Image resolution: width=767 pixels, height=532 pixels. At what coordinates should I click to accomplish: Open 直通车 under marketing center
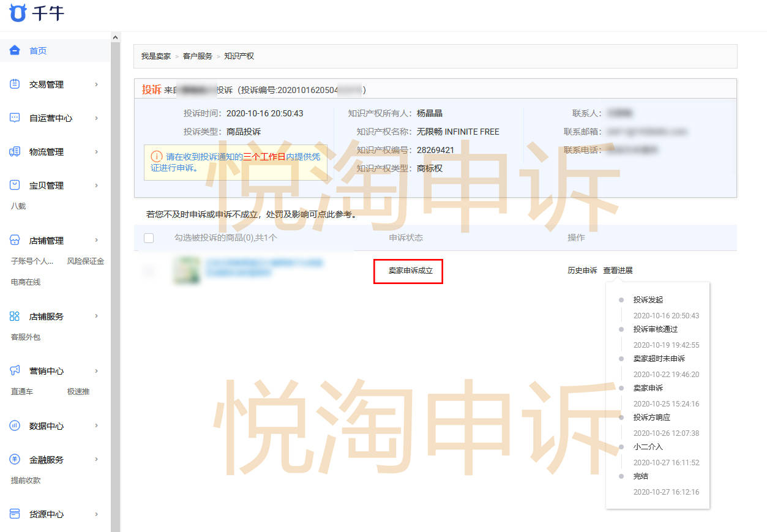pos(22,392)
